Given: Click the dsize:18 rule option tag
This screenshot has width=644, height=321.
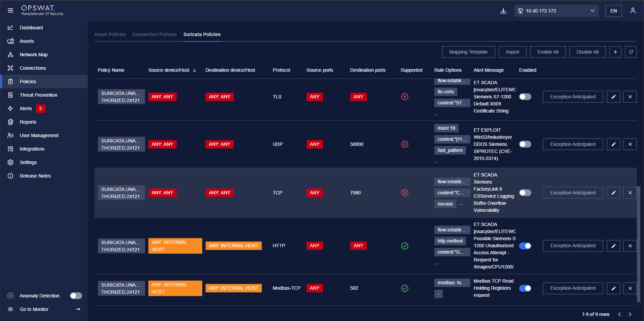Looking at the screenshot, I should click(446, 128).
